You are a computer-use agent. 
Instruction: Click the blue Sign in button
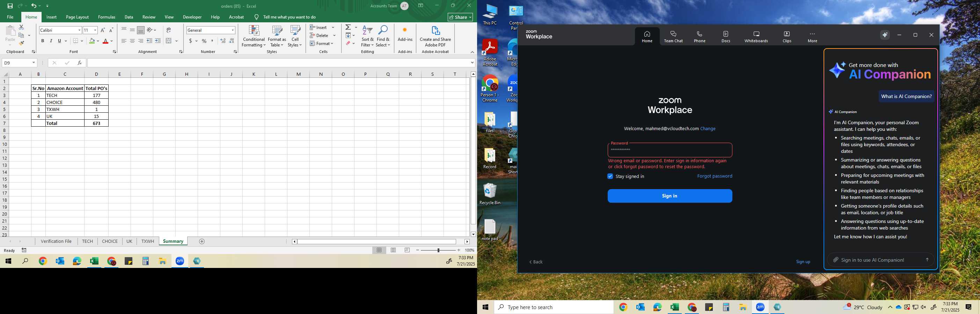[x=670, y=196]
